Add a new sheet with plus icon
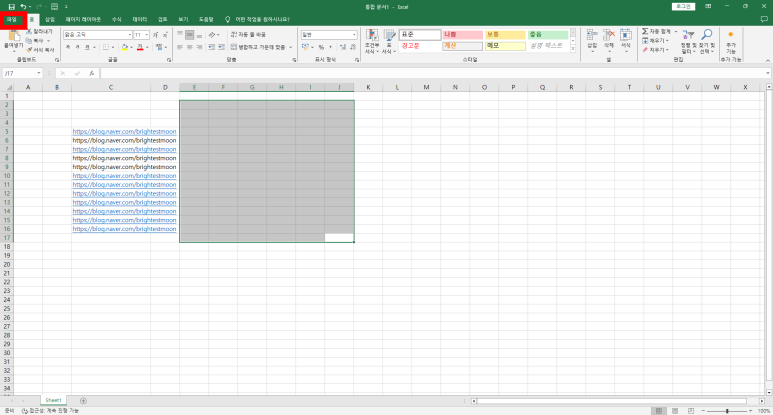 click(83, 401)
